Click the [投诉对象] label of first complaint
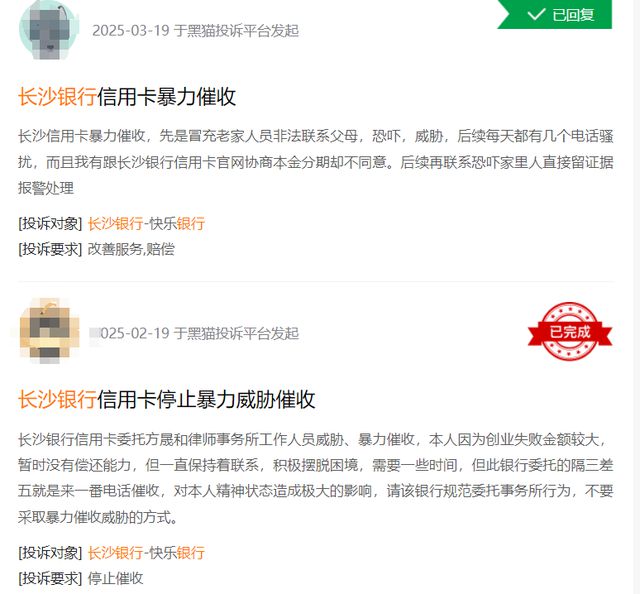640x594 pixels. (x=50, y=223)
